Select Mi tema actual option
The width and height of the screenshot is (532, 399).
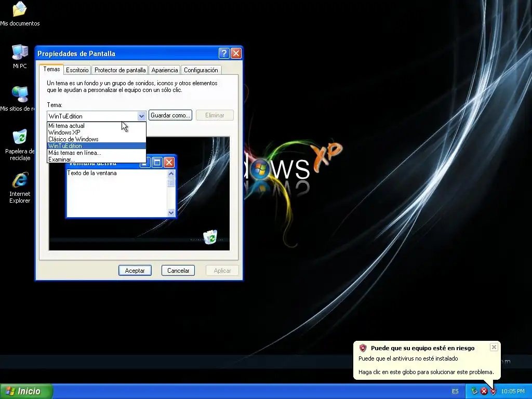[96, 126]
